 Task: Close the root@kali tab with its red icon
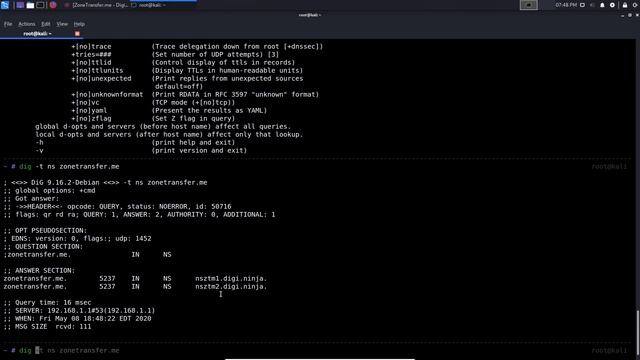(77, 34)
